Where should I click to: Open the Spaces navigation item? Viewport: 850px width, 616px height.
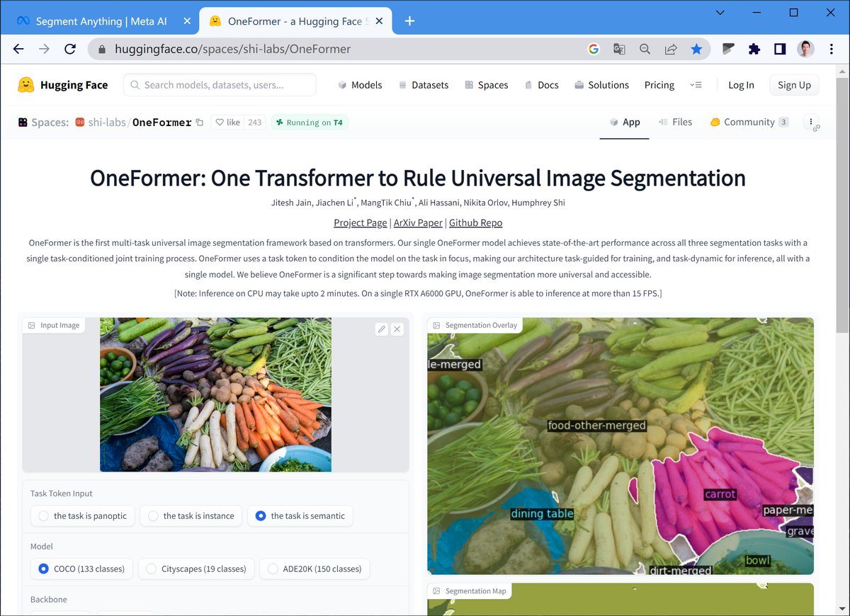486,85
